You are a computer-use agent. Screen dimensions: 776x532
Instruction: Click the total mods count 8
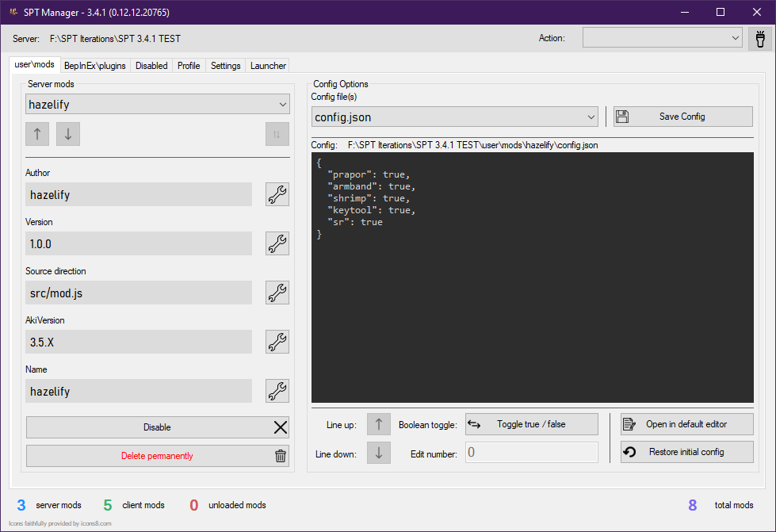pyautogui.click(x=692, y=505)
